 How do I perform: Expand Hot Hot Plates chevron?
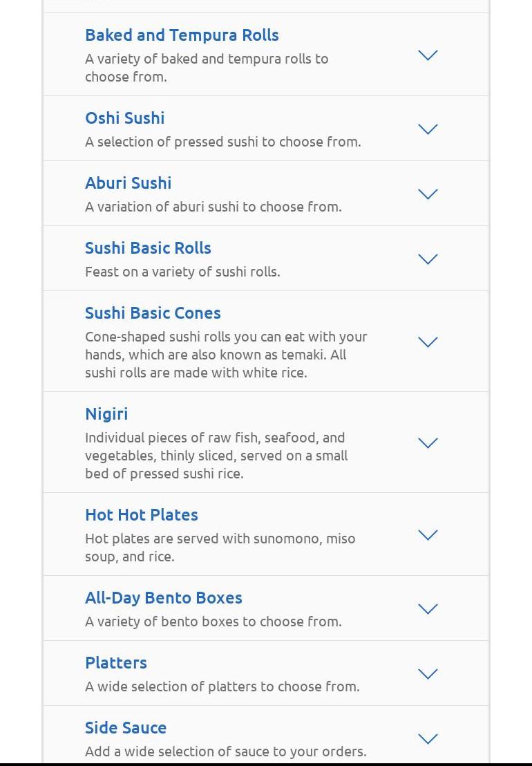(428, 535)
